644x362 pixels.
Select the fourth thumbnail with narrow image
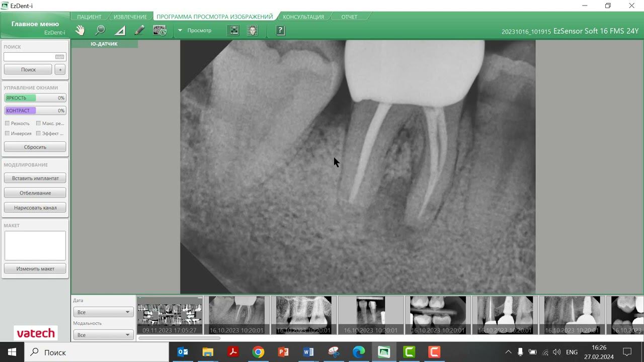pos(371,315)
